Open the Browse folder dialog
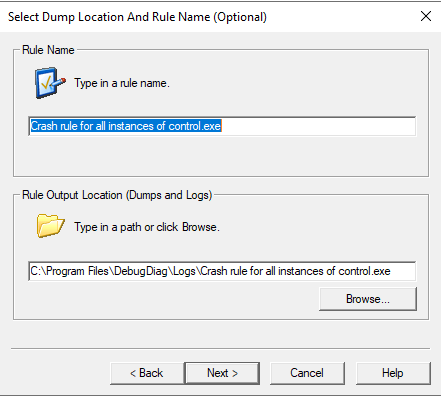Screen dimensions: 441x397 pos(368,299)
